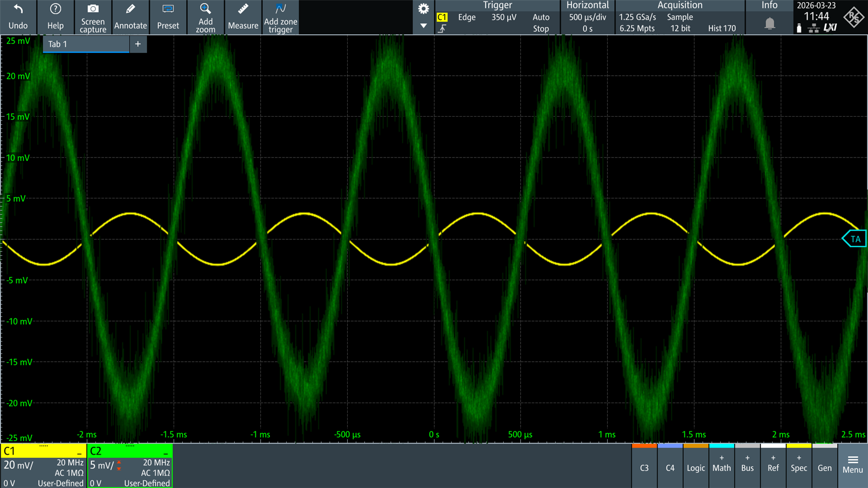868x488 pixels.
Task: Select the Add zone trigger tool
Action: tap(281, 10)
